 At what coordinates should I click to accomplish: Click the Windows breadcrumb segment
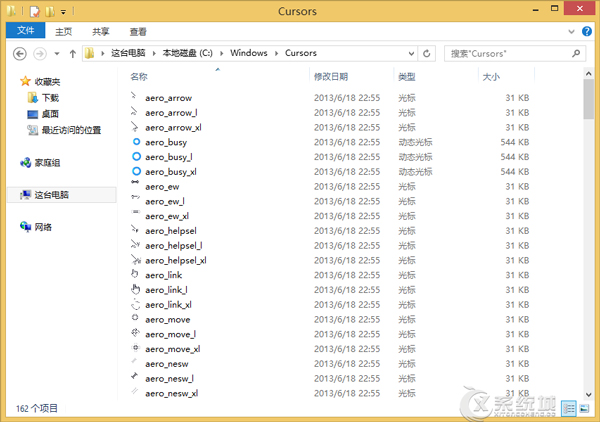pos(249,53)
